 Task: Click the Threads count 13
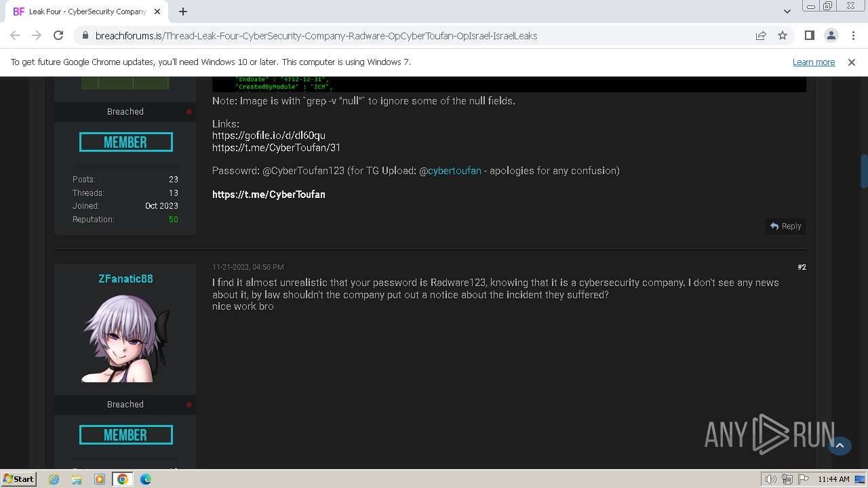(174, 193)
